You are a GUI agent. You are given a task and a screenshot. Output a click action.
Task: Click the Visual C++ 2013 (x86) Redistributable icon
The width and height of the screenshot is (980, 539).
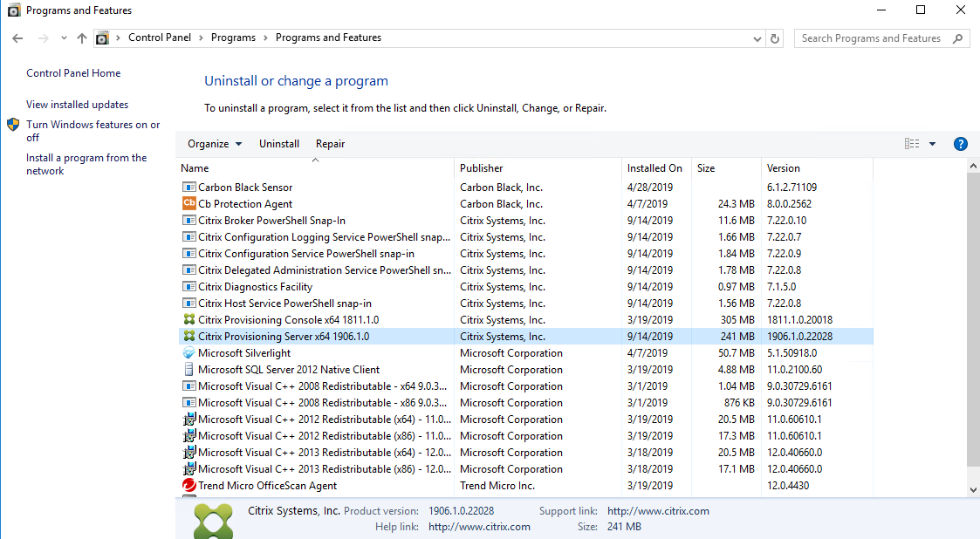pos(188,468)
